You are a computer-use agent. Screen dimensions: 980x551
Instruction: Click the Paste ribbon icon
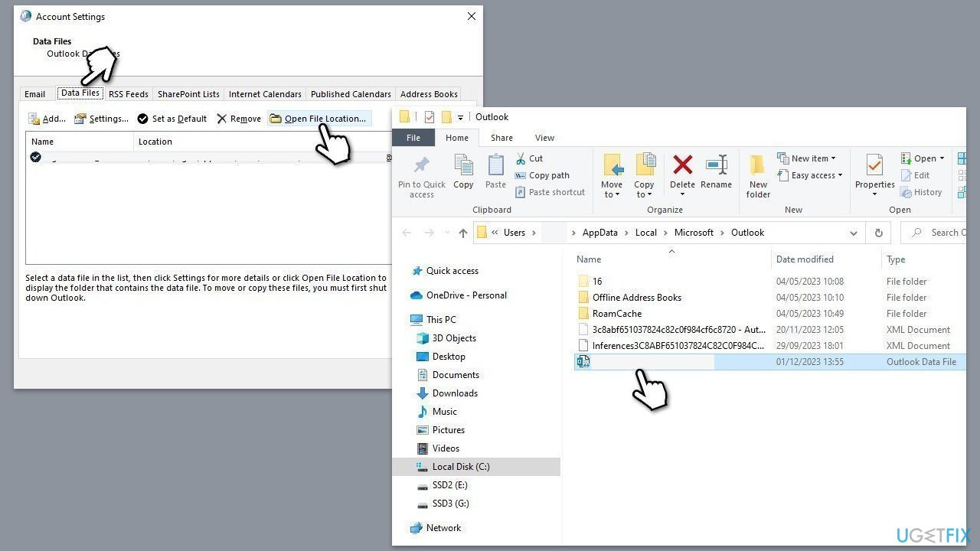click(495, 165)
